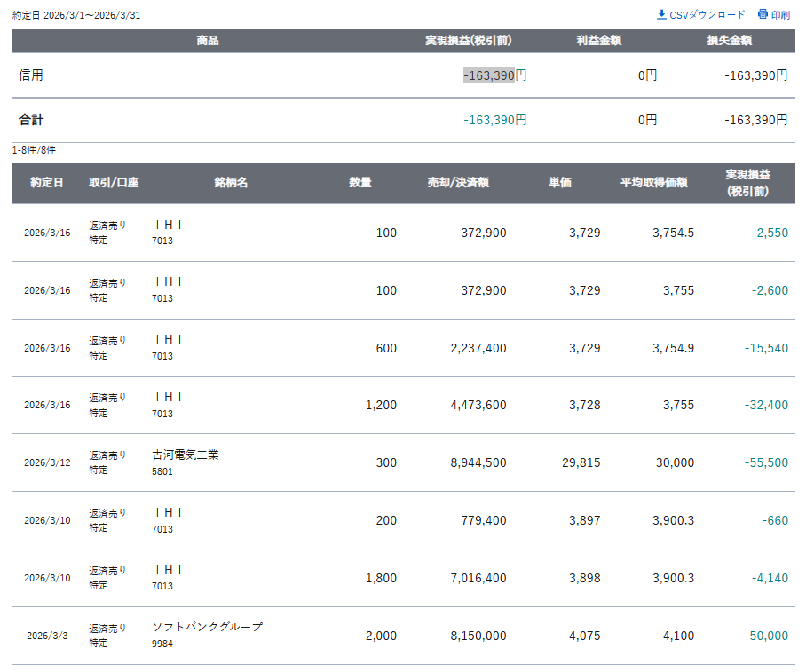
Task: Click the 売却/決済額 column header
Action: pos(458,183)
